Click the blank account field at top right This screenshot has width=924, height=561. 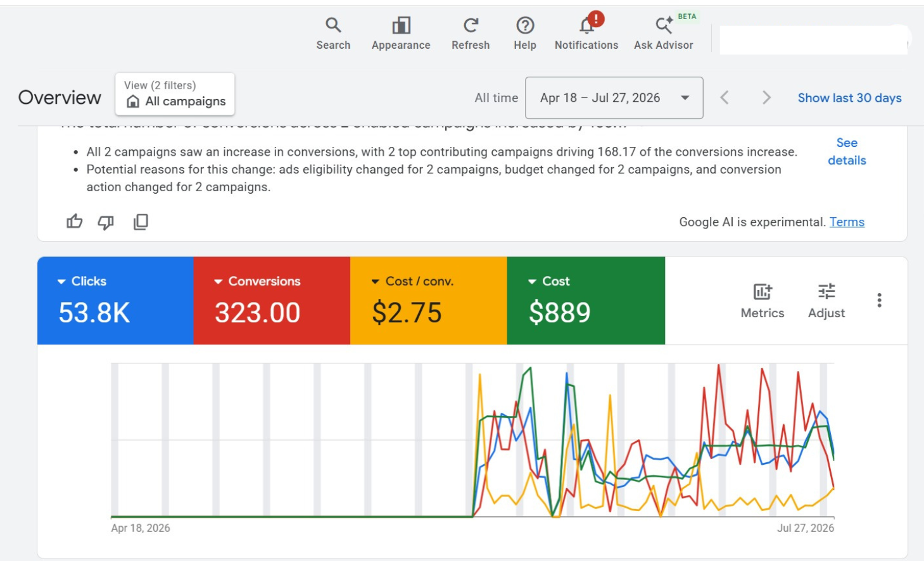pyautogui.click(x=814, y=40)
